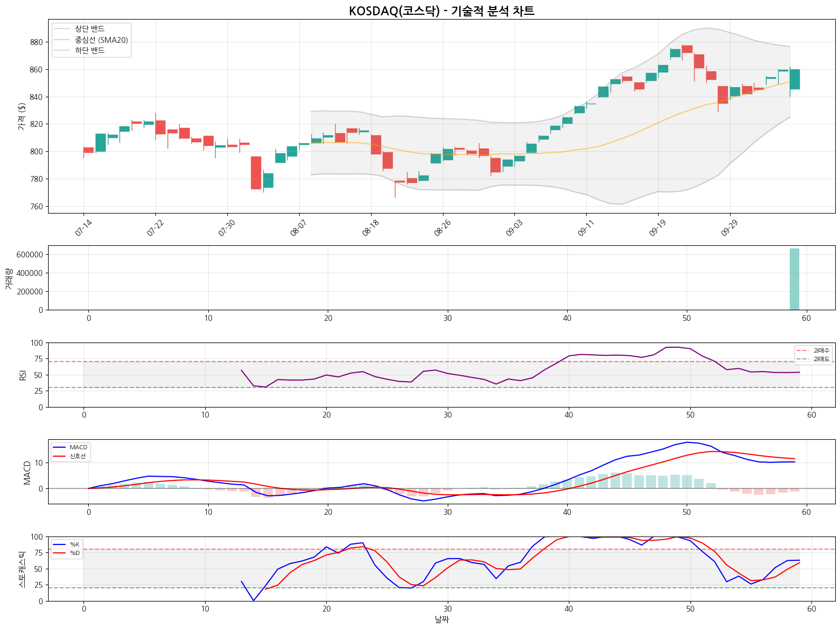Click the chart title KOSDAQ(코스닥) 기술적 분석 차트
The height and width of the screenshot is (629, 840).
[441, 11]
